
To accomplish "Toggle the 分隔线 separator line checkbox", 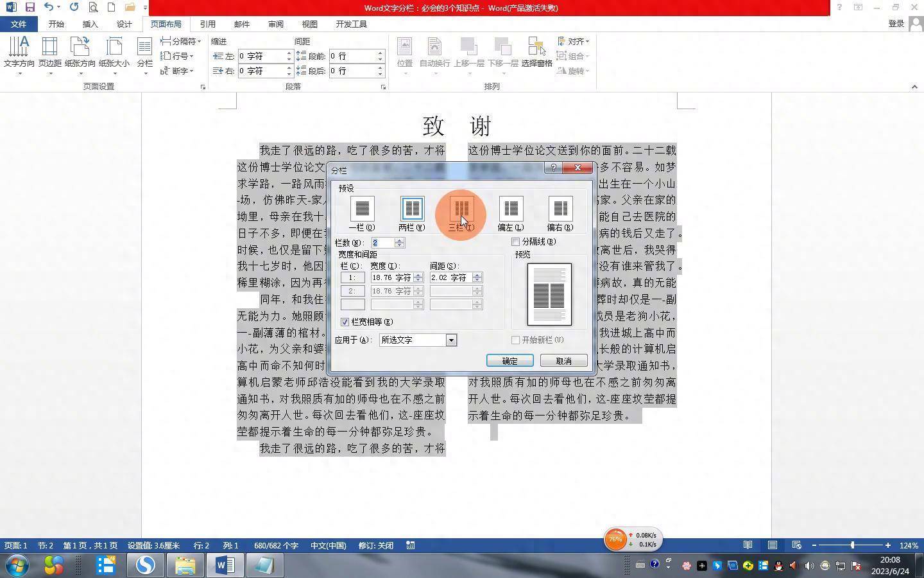I will coord(516,241).
